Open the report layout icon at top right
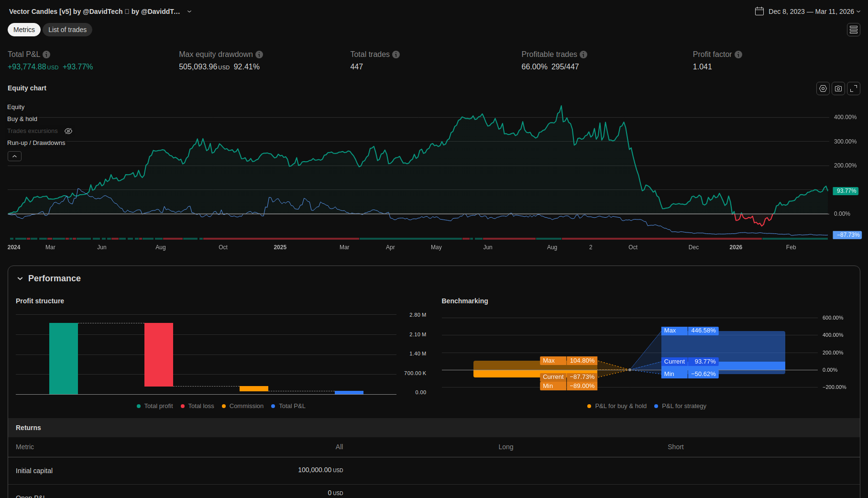Viewport: 868px width, 498px height. coord(854,30)
